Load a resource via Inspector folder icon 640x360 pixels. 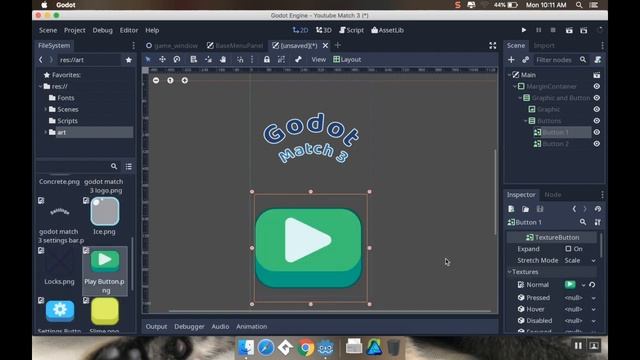point(526,209)
